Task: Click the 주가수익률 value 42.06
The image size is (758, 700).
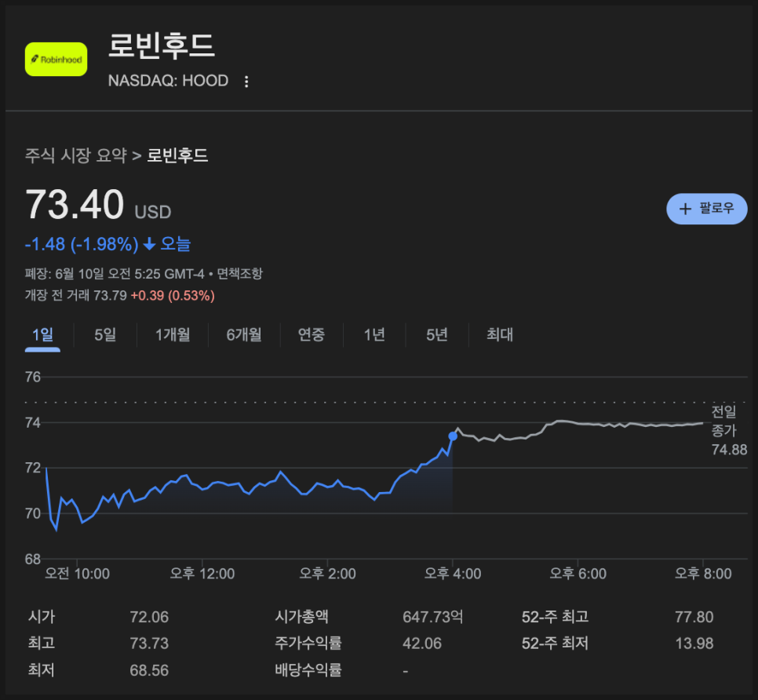Action: click(422, 643)
